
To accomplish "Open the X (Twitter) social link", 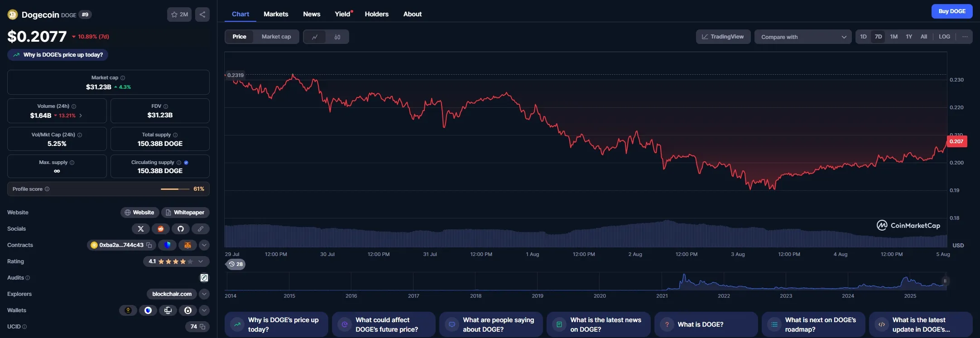I will click(x=140, y=229).
